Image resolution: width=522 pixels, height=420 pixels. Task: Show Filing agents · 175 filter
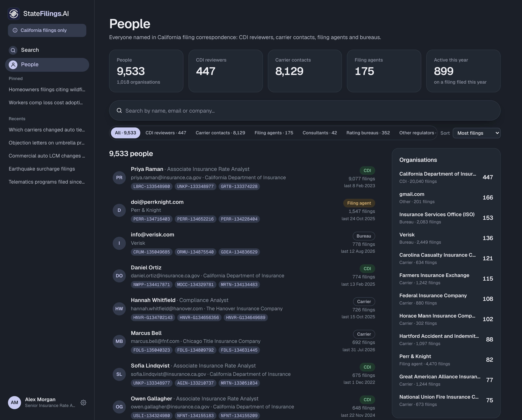click(274, 133)
